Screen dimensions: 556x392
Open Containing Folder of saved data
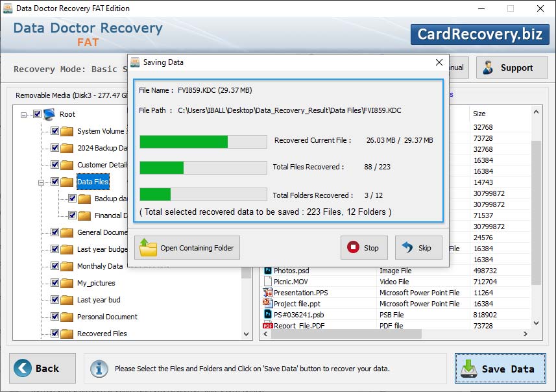[187, 248]
